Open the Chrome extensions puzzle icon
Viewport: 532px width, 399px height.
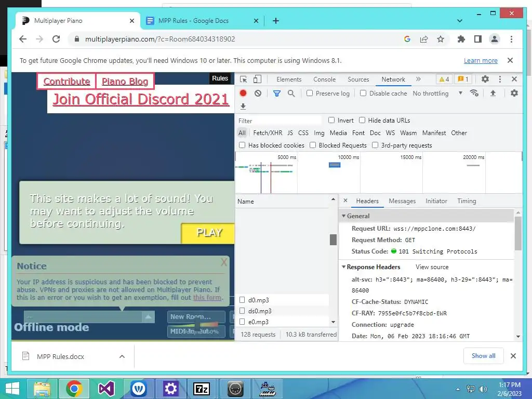[x=461, y=39]
